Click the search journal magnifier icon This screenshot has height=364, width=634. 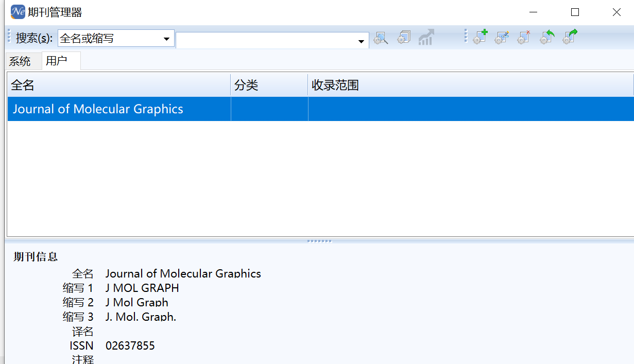coord(381,38)
